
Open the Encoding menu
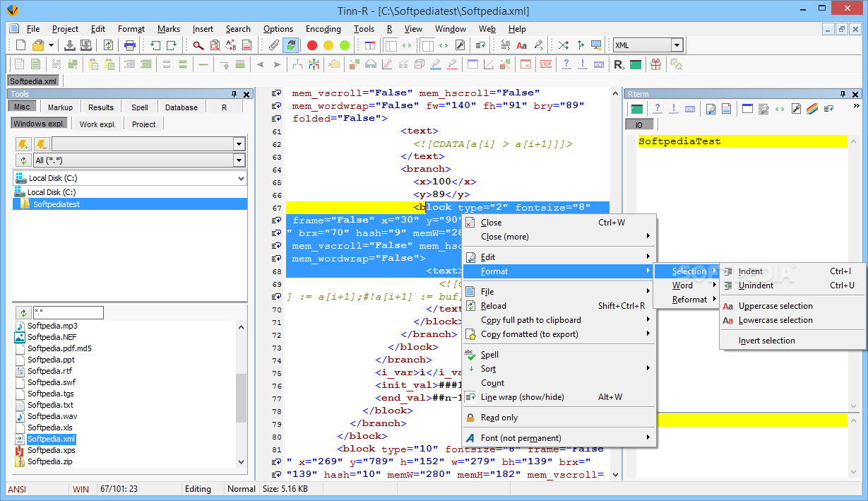click(x=323, y=29)
